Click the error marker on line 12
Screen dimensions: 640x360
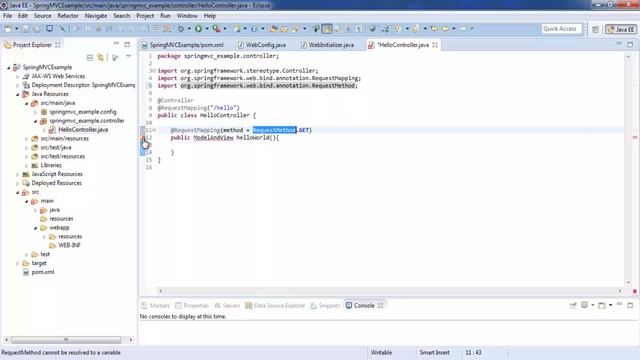(x=143, y=138)
